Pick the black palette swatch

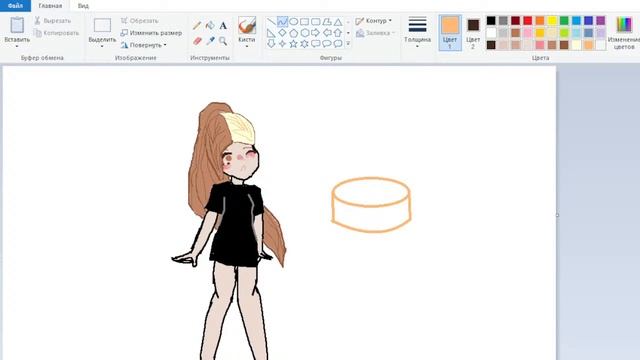coord(491,20)
